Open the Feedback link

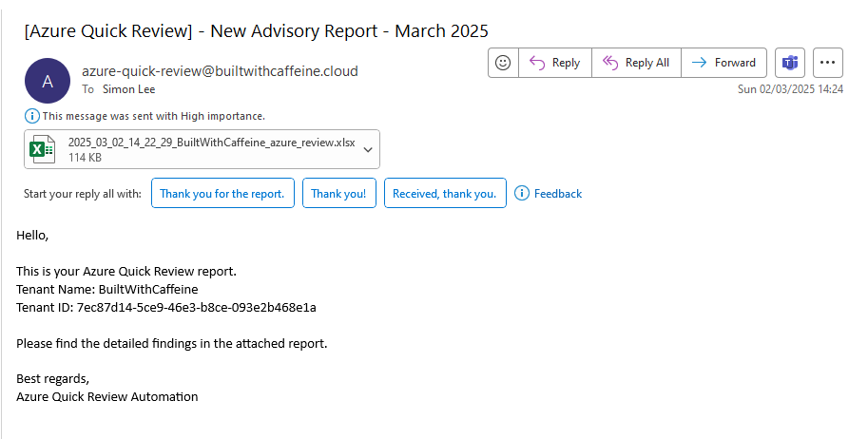click(558, 193)
